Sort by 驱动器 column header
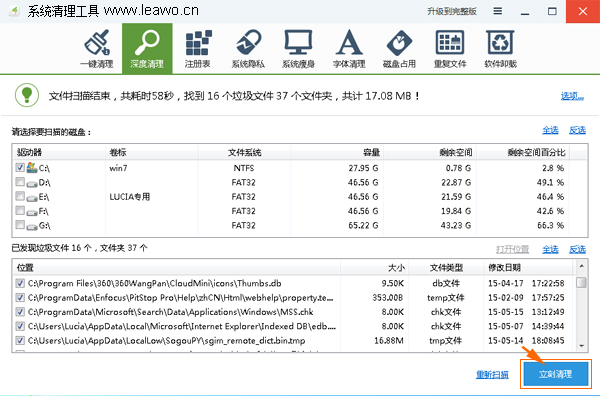 [59, 152]
